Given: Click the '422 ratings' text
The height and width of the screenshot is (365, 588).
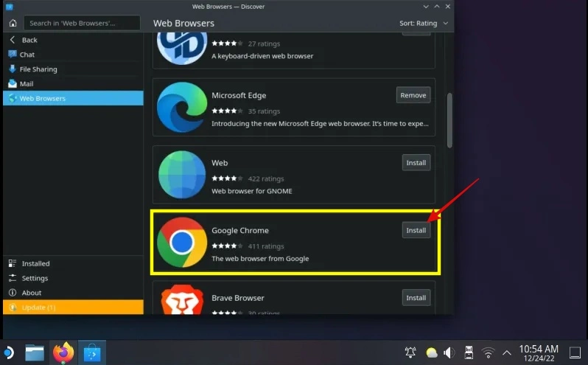Looking at the screenshot, I should 266,178.
